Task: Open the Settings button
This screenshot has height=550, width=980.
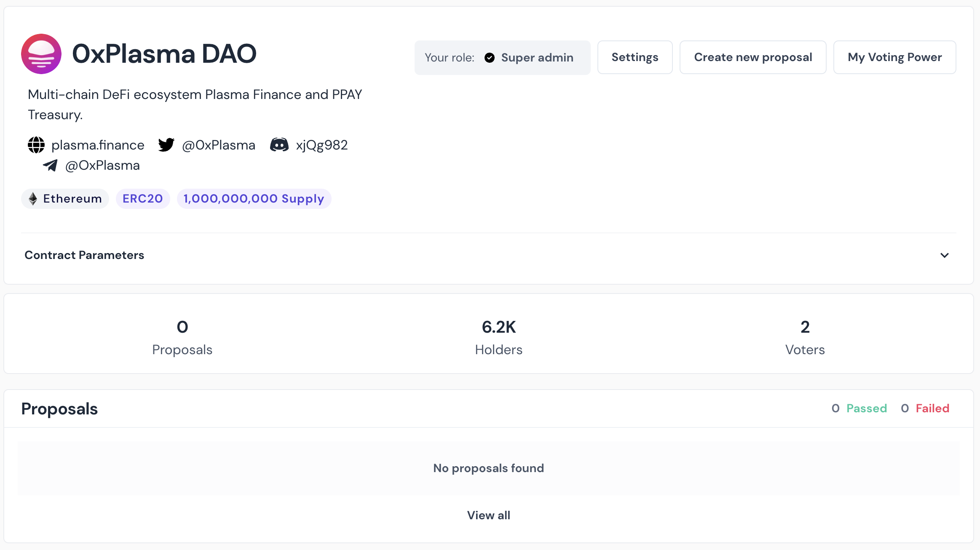Action: click(x=635, y=57)
